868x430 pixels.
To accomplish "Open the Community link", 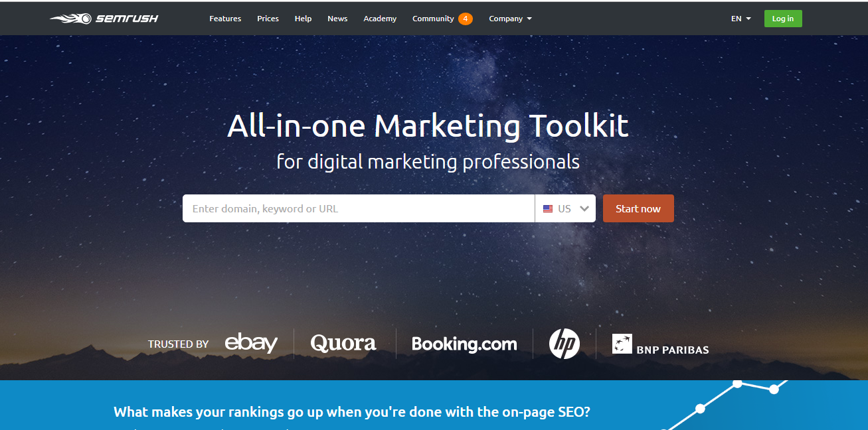I will [433, 19].
